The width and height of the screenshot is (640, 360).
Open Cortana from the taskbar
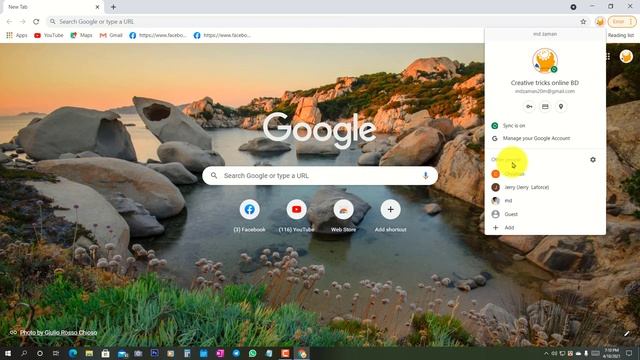40,353
